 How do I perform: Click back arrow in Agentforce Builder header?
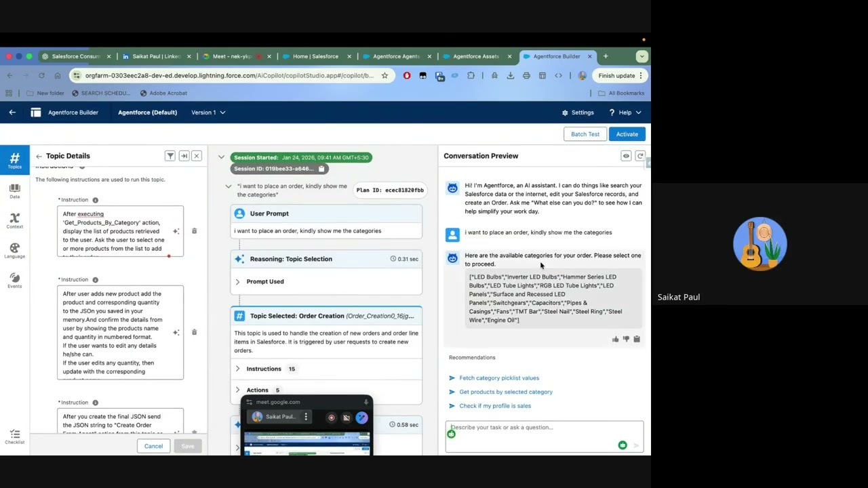pyautogui.click(x=12, y=113)
